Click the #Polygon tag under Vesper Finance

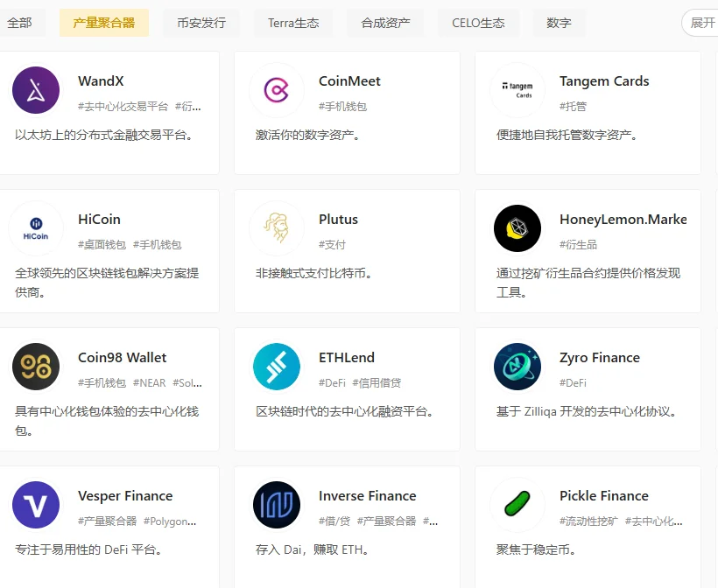point(170,521)
